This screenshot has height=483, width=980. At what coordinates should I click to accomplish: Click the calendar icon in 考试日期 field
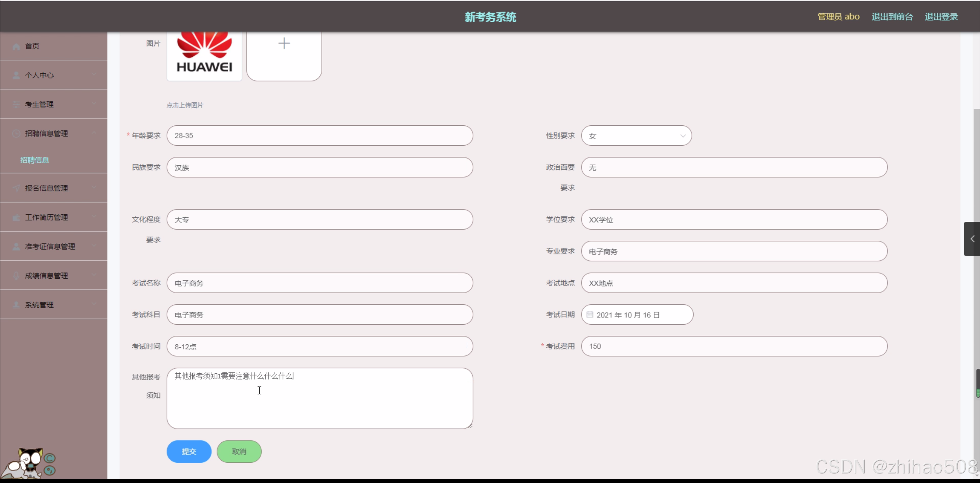[590, 315]
